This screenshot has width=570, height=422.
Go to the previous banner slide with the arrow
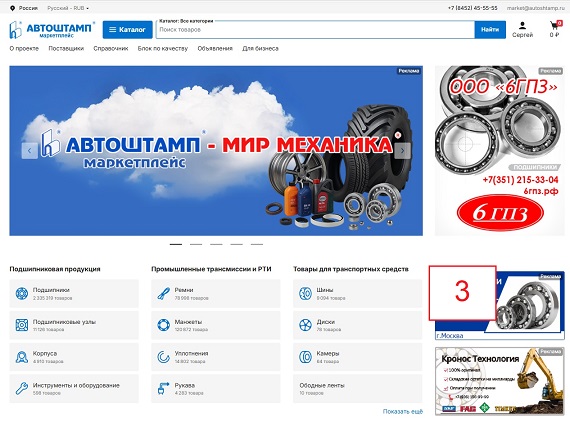point(29,150)
